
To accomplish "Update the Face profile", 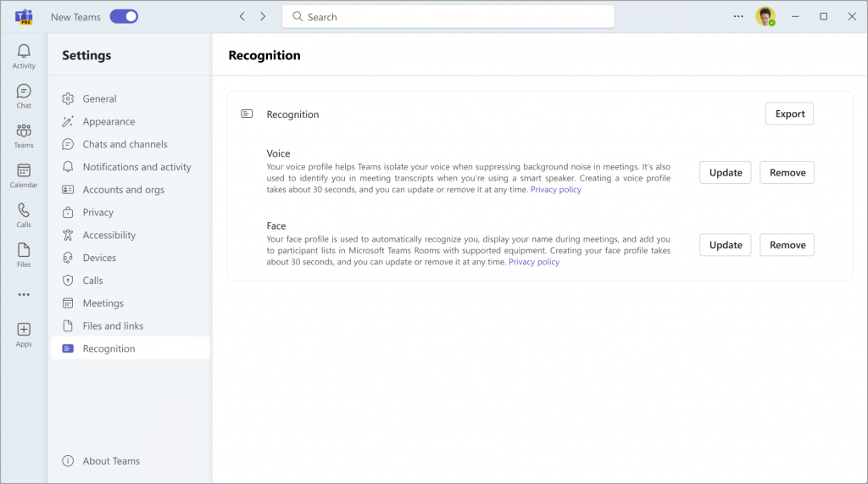I will [726, 245].
